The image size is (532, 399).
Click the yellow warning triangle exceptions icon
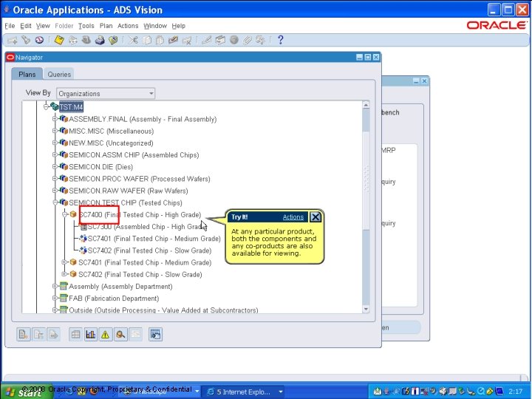106,335
